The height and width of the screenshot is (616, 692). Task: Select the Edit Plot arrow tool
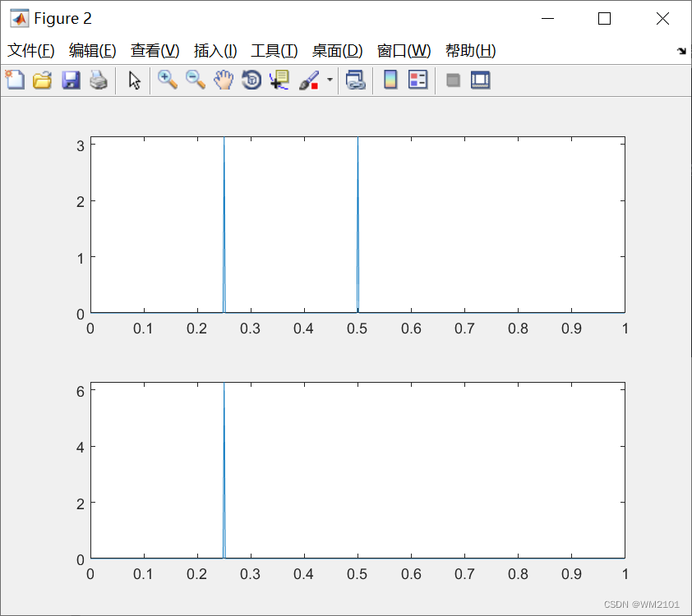click(134, 80)
